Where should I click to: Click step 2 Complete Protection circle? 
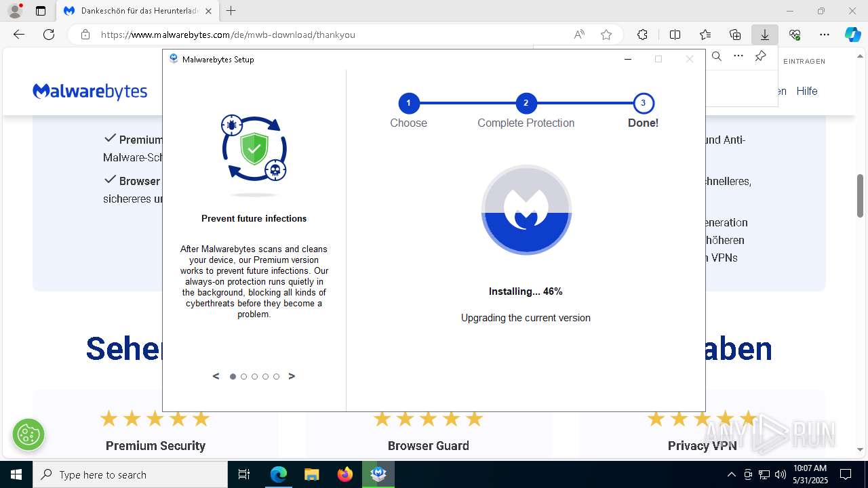526,104
